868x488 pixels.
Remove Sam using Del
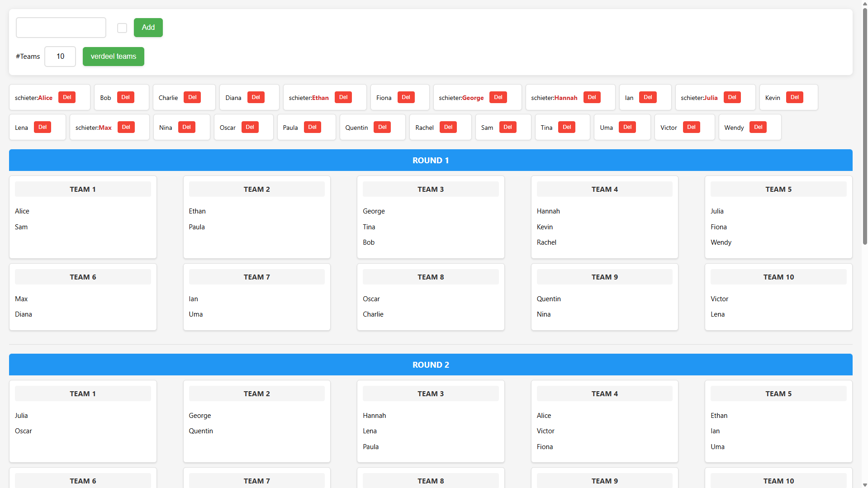click(x=508, y=127)
